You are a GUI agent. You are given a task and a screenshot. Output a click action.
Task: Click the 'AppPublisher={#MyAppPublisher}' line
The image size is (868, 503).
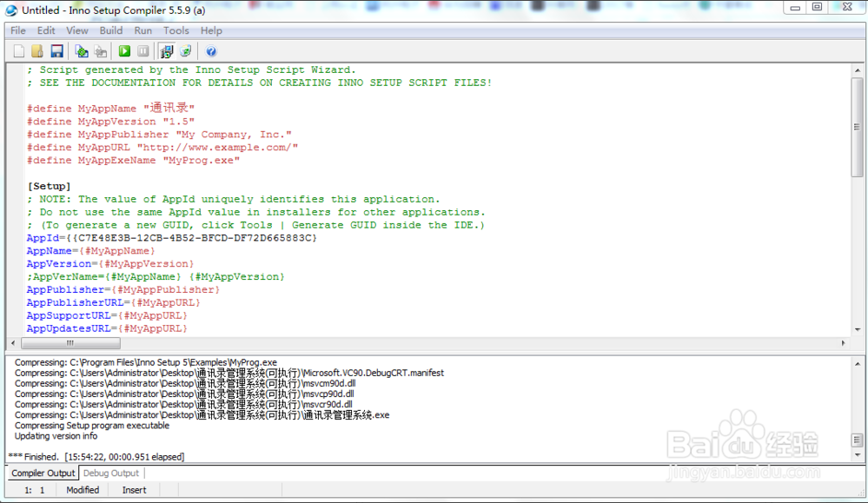coord(123,290)
